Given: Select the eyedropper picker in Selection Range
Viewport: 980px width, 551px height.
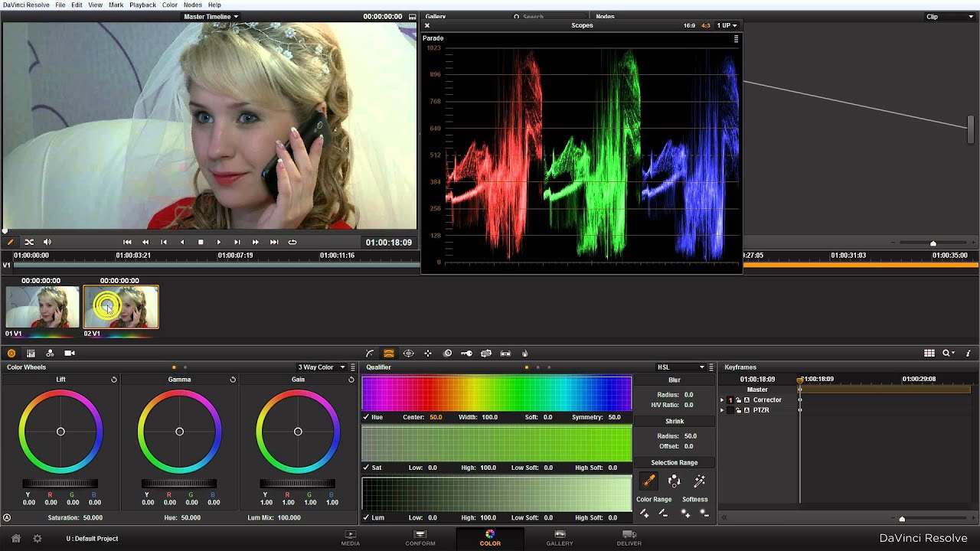Looking at the screenshot, I should (649, 481).
